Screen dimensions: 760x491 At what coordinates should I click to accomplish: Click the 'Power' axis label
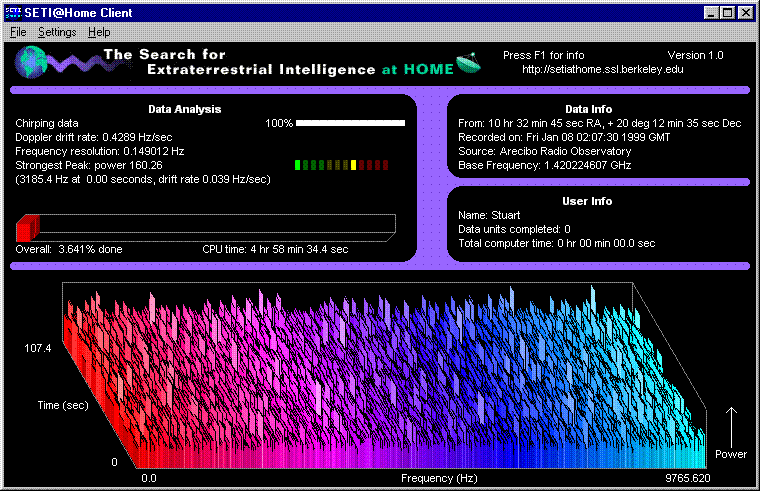click(x=731, y=454)
